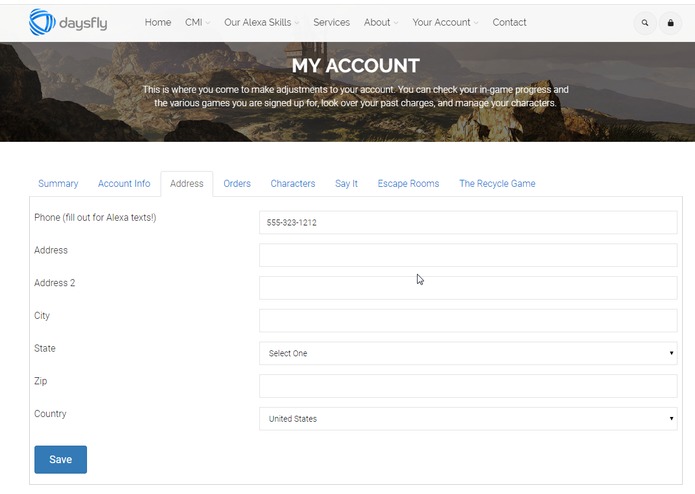
Task: Open the Say It tab
Action: (346, 183)
